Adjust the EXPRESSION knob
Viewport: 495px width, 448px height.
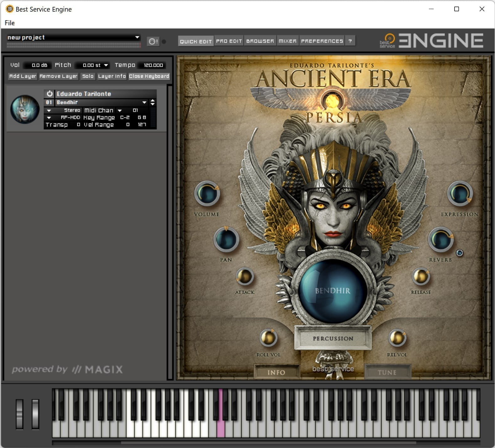coord(460,194)
